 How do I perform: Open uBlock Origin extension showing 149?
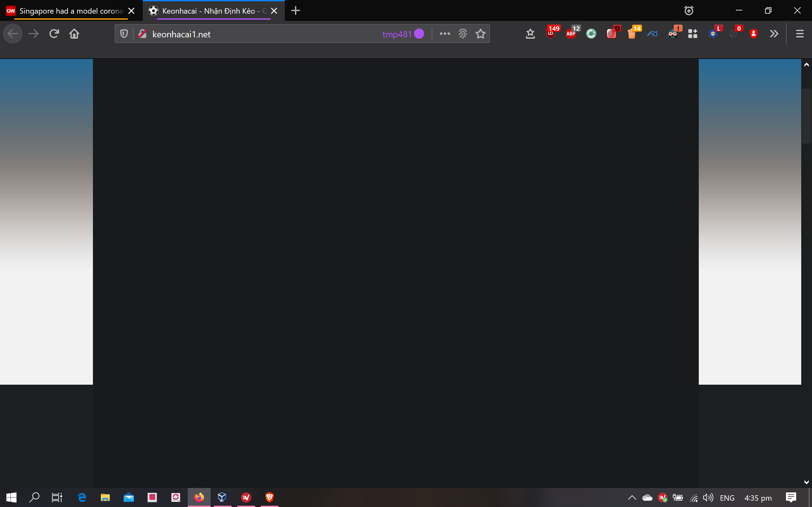551,34
